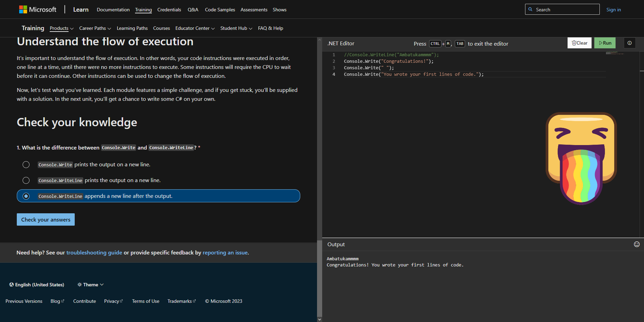Click the smiley feedback icon in Output
Image resolution: width=644 pixels, height=322 pixels.
[x=636, y=244]
